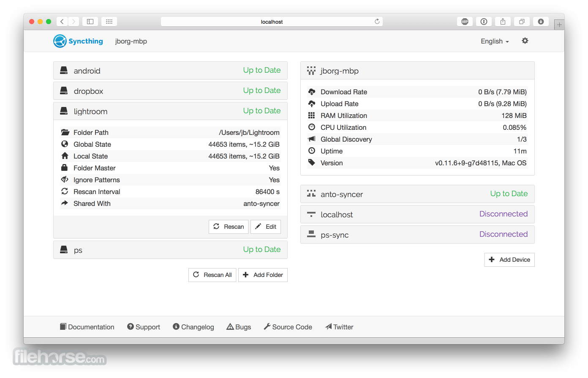Click the Syncthing logo icon

click(60, 41)
